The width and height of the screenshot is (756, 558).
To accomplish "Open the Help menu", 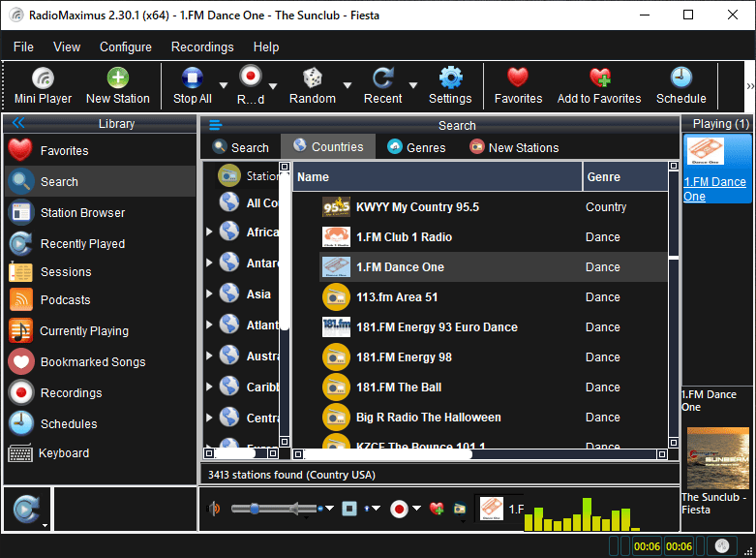I will click(x=266, y=46).
